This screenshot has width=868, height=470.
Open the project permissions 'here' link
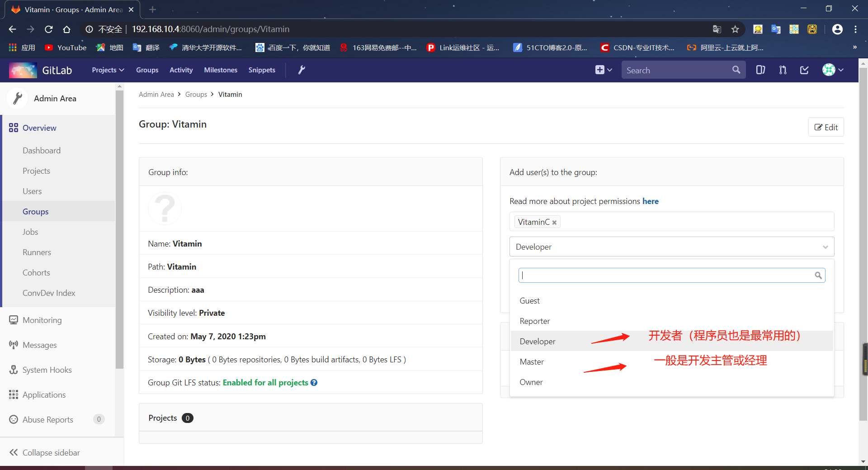tap(651, 201)
